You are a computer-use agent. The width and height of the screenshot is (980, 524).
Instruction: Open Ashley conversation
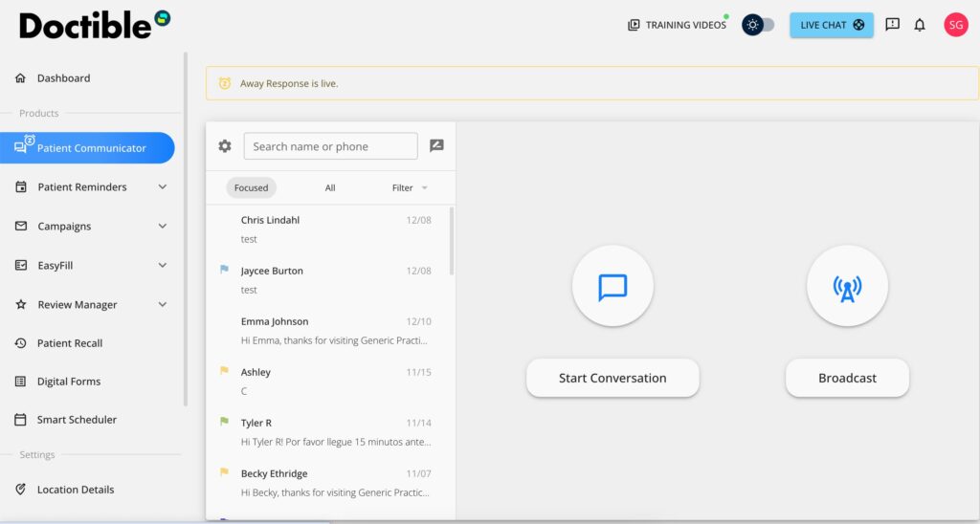(x=328, y=381)
